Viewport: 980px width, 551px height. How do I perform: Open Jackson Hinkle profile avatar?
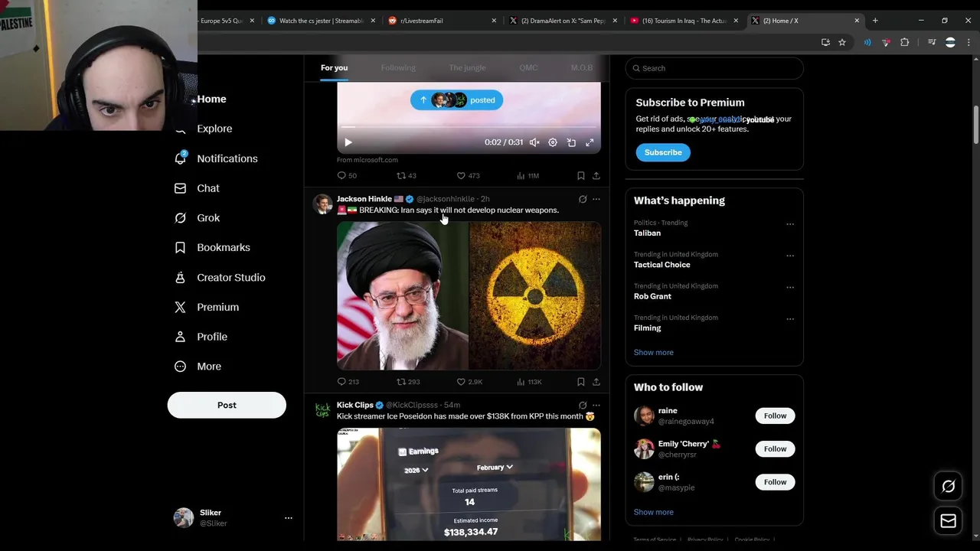pyautogui.click(x=322, y=204)
